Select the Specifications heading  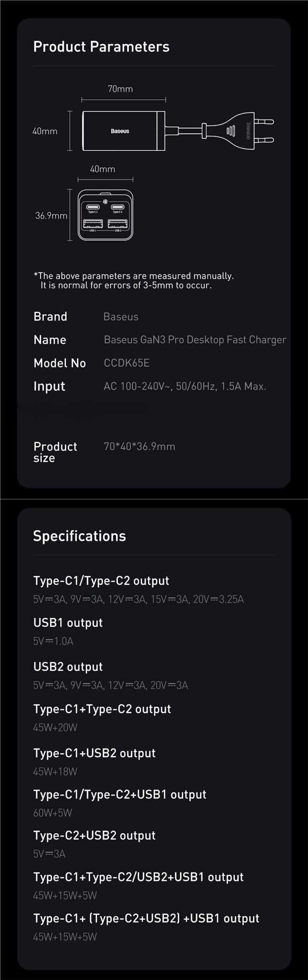80,536
